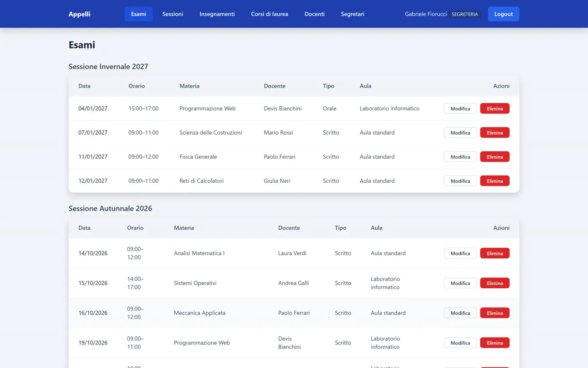Log out with the Logout button
This screenshot has height=368, width=588.
[x=504, y=14]
